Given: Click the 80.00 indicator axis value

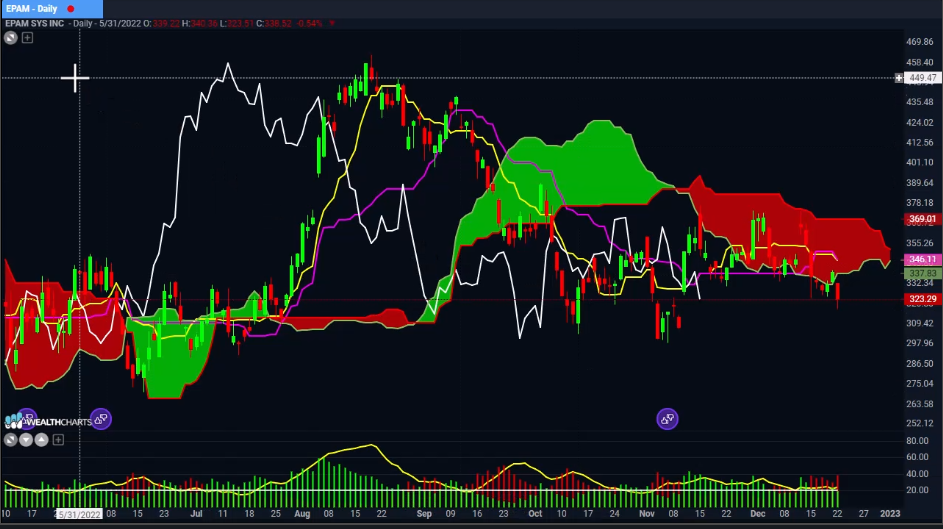Looking at the screenshot, I should click(x=917, y=441).
